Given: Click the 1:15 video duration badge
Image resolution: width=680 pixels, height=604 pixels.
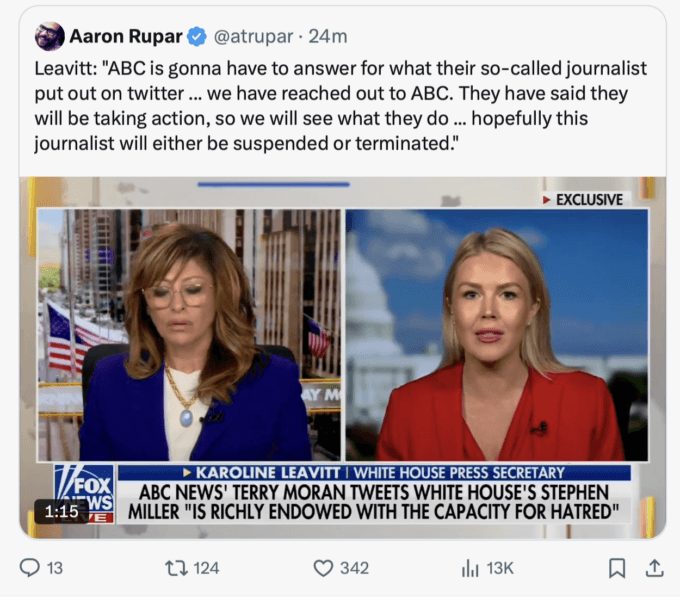Looking at the screenshot, I should click(x=62, y=512).
